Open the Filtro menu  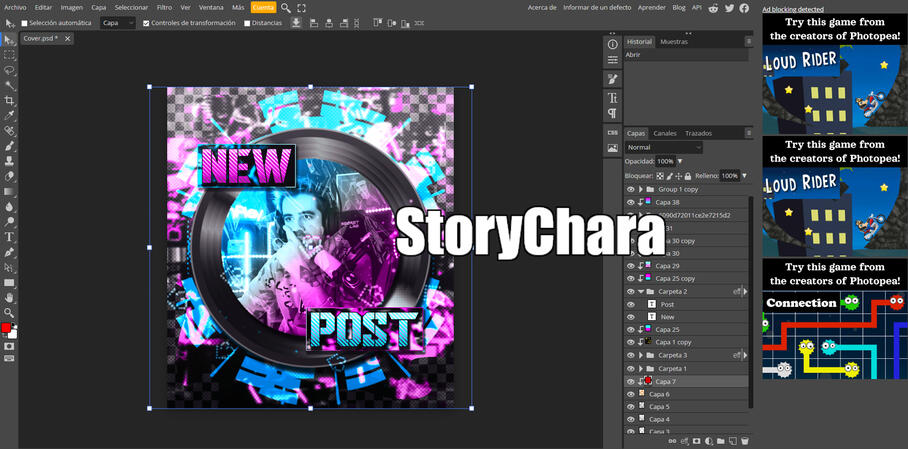click(164, 7)
